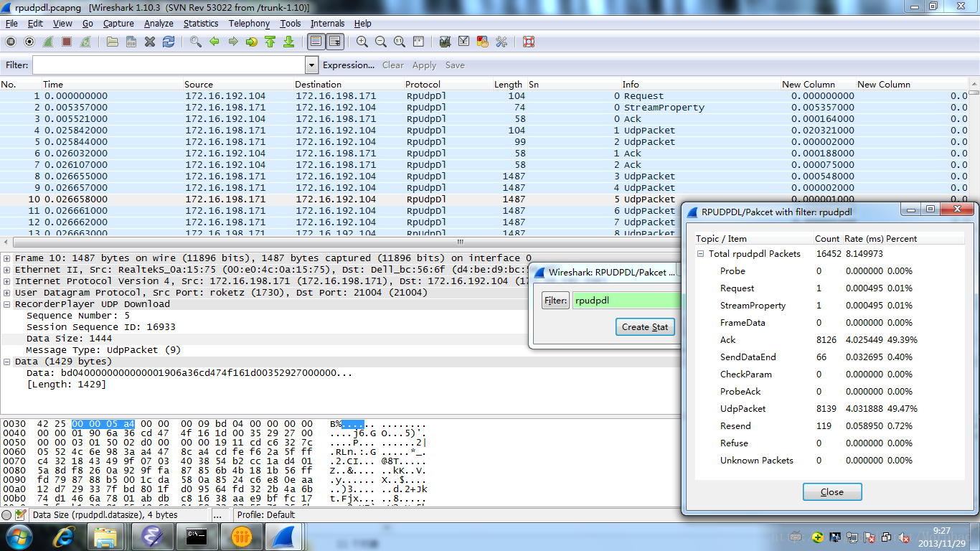Click Create Stat button
The width and height of the screenshot is (980, 551).
645,326
